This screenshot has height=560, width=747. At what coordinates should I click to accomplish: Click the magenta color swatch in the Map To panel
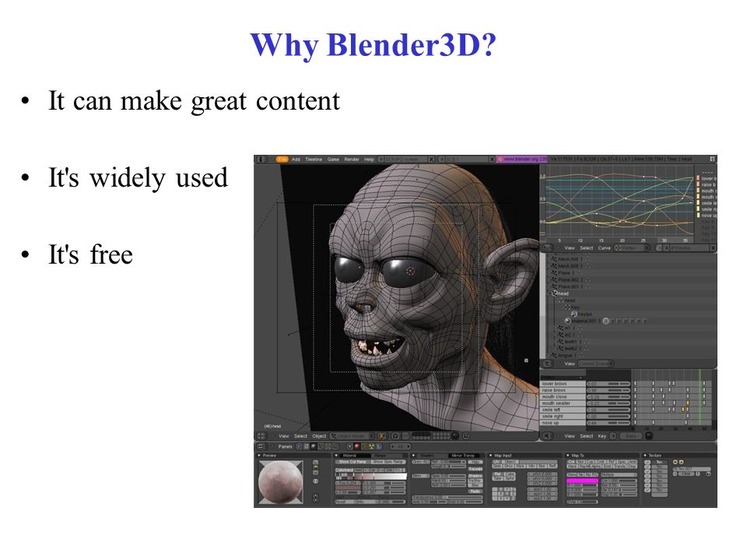[582, 481]
